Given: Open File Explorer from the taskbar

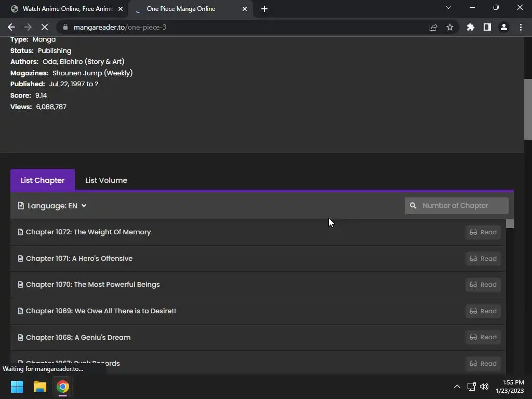Looking at the screenshot, I should pos(39,387).
